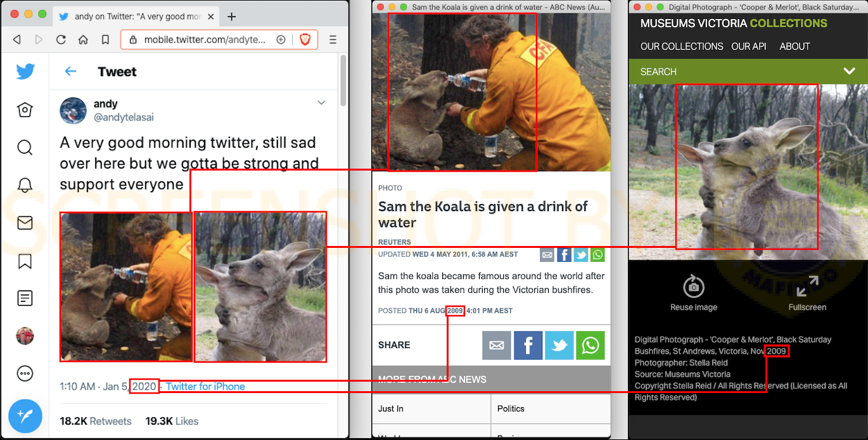Expand the museum SEARCH dropdown chevron
This screenshot has height=440, width=868.
[x=850, y=71]
